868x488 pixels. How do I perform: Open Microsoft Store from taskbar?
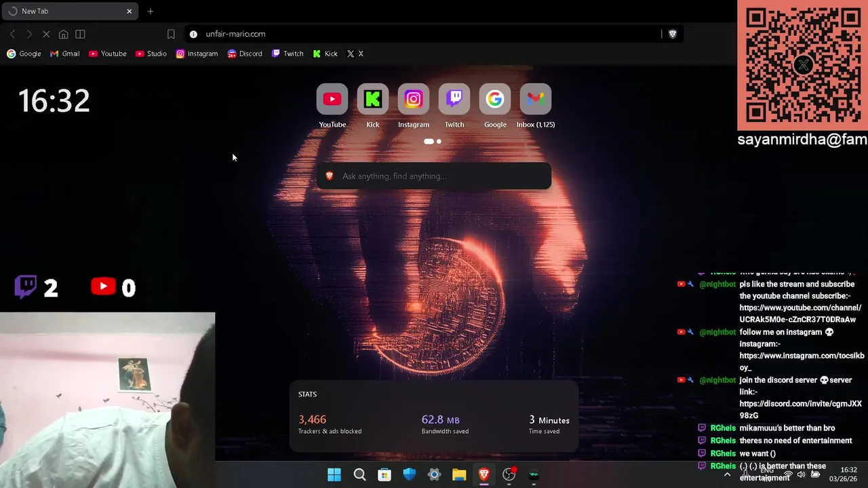coord(384,475)
